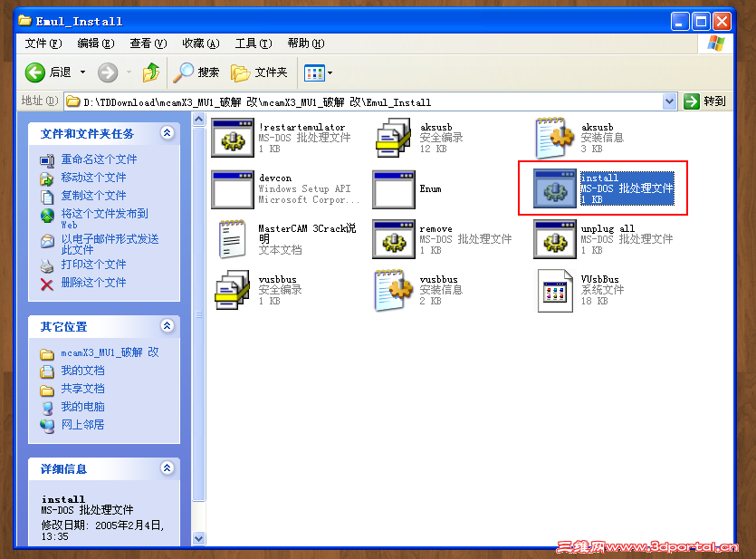Click the sidebar scrollbar down arrow
The width and height of the screenshot is (756, 559).
(x=198, y=538)
